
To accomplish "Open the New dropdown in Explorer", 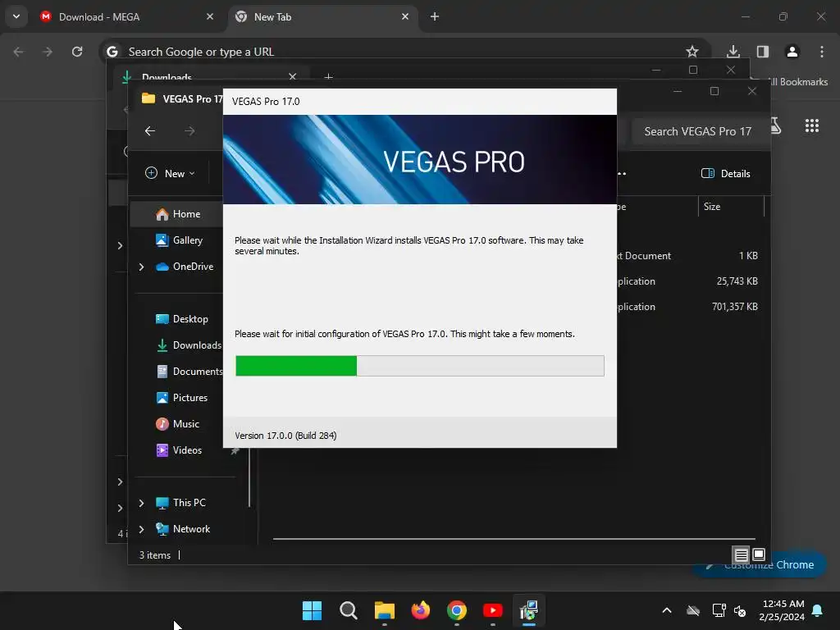I will [x=171, y=173].
